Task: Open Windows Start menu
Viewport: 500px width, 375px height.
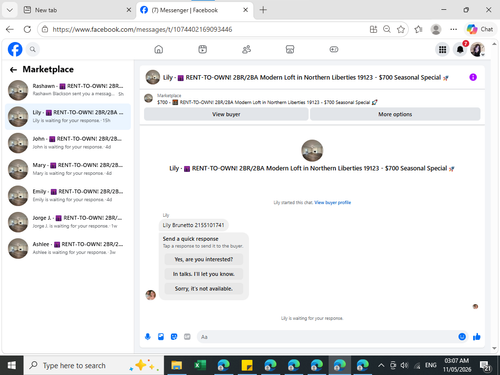Action: pos(11,366)
